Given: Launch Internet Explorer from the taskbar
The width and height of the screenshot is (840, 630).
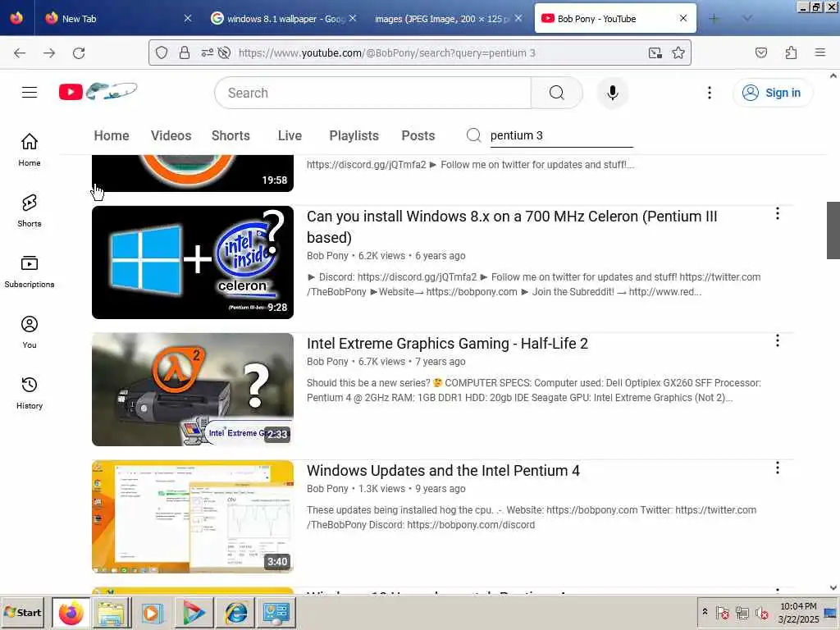Looking at the screenshot, I should 235,613.
